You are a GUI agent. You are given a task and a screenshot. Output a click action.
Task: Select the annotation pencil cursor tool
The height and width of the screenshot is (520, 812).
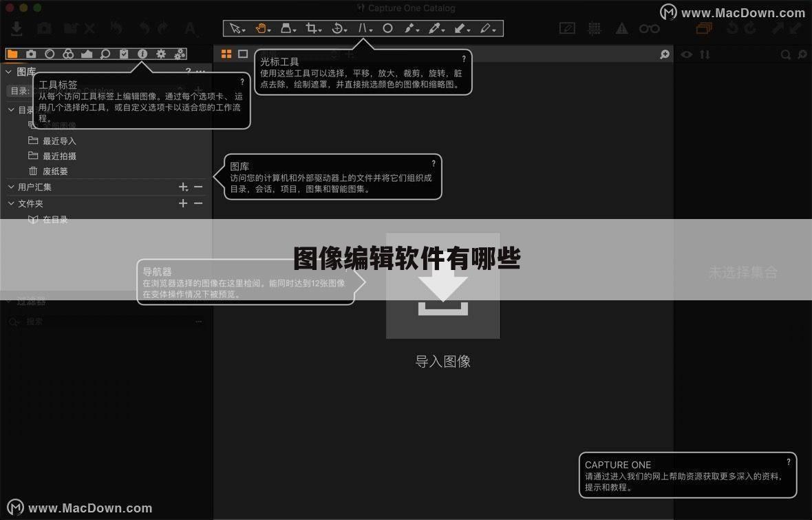click(485, 28)
